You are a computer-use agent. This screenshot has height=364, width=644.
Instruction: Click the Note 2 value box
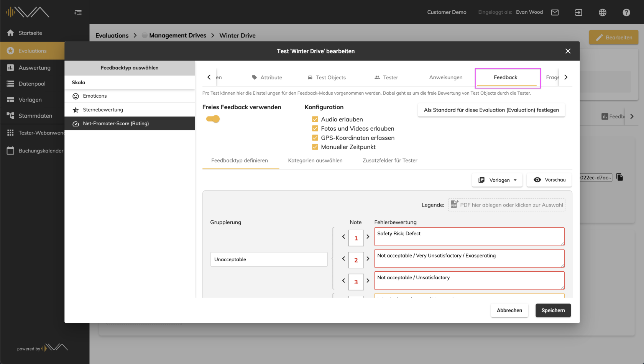coord(356,260)
